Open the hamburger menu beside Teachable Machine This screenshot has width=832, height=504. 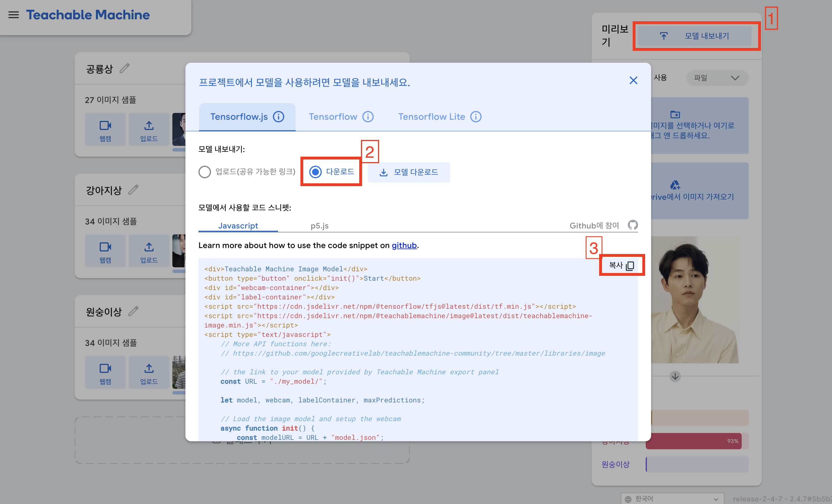pos(14,15)
